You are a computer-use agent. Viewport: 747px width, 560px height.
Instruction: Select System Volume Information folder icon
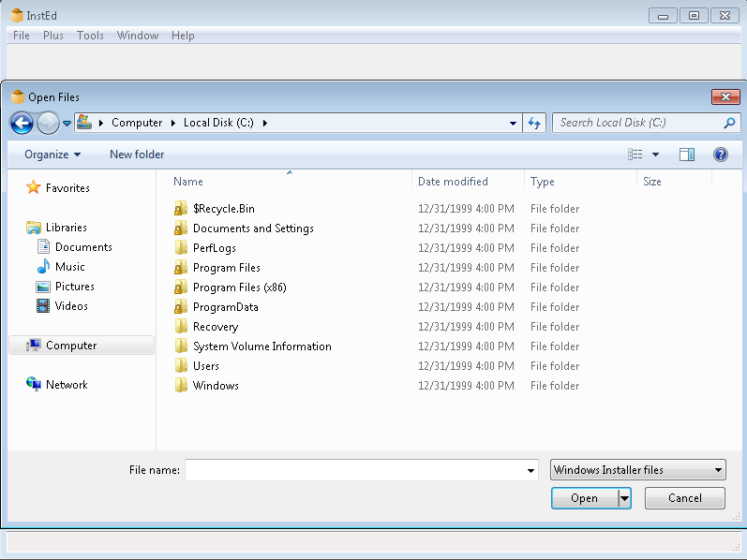pyautogui.click(x=181, y=346)
